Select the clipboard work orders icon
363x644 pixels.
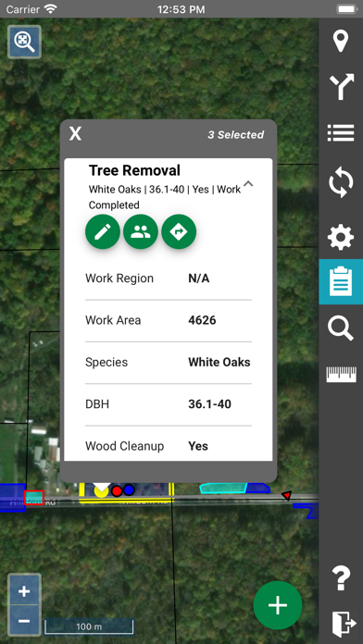pyautogui.click(x=341, y=281)
